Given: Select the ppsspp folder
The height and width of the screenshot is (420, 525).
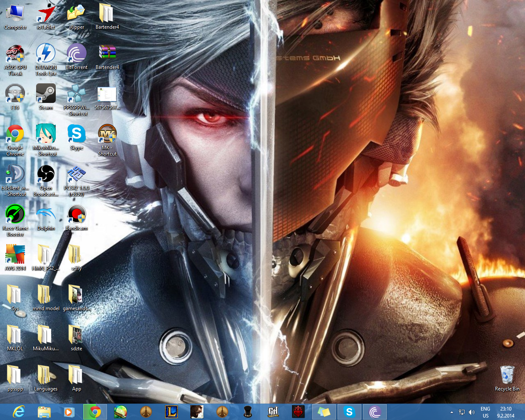Looking at the screenshot, I should tap(15, 378).
